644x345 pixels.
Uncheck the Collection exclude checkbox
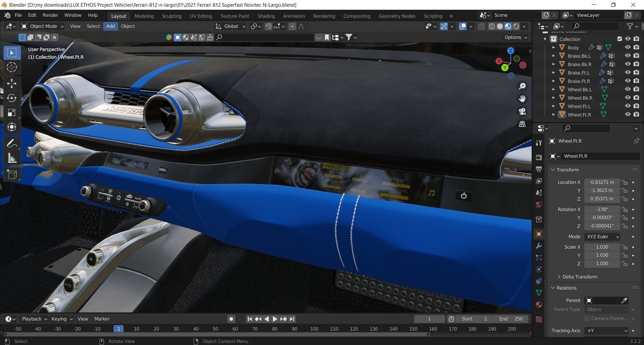tap(620, 39)
